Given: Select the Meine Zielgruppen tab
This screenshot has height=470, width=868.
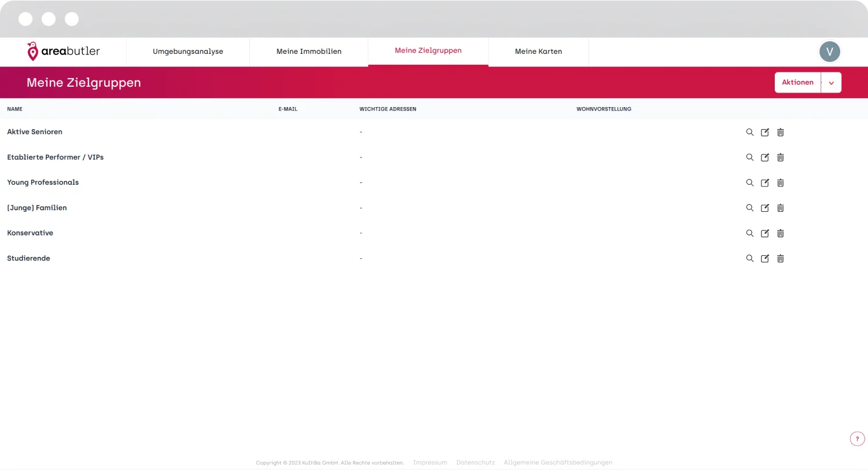Looking at the screenshot, I should (428, 51).
